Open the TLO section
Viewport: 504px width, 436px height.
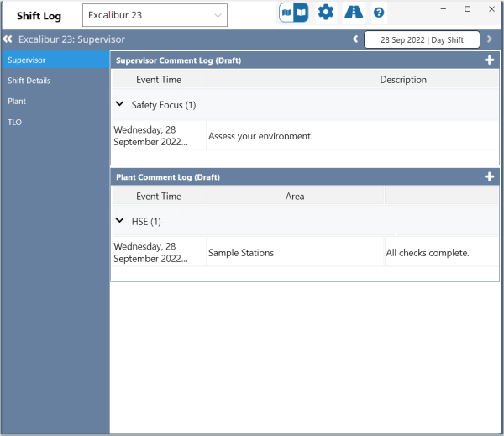pos(55,122)
